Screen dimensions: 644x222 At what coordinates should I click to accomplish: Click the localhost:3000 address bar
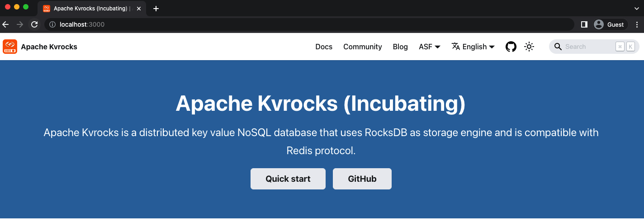(309, 24)
